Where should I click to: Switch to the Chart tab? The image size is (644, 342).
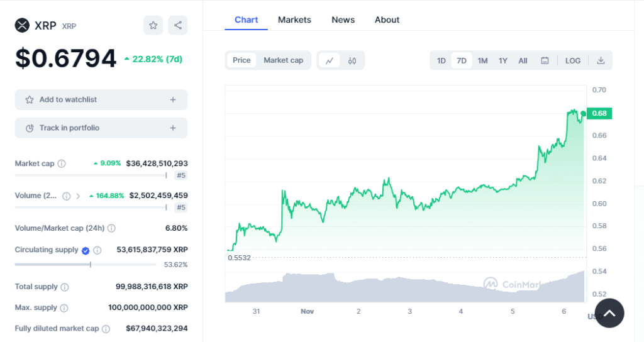[x=246, y=19]
